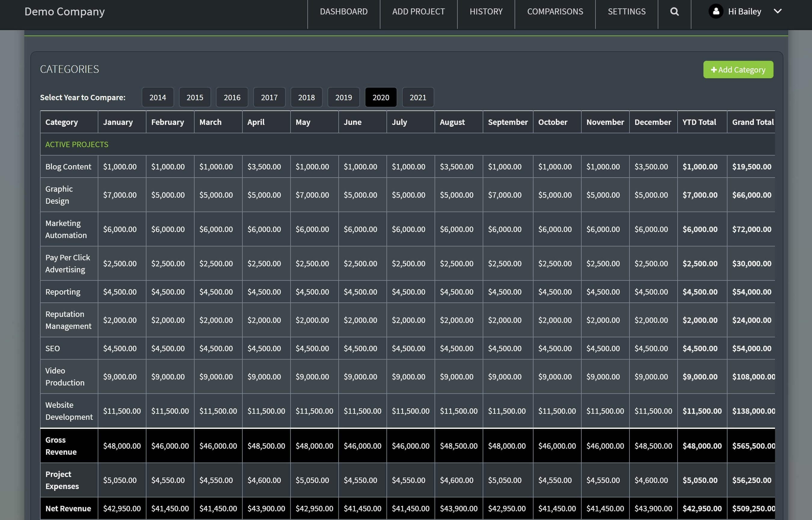Click the user avatar icon
This screenshot has width=812, height=520.
[715, 11]
